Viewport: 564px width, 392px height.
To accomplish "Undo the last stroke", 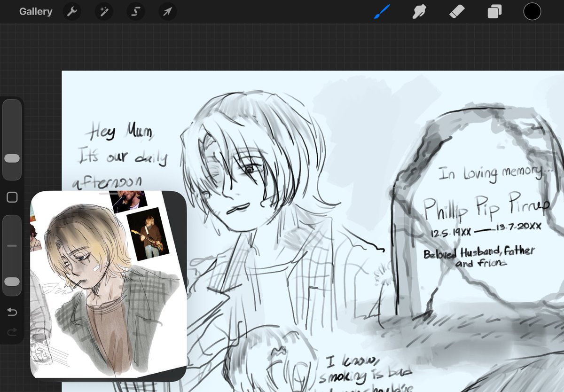I will (x=12, y=313).
